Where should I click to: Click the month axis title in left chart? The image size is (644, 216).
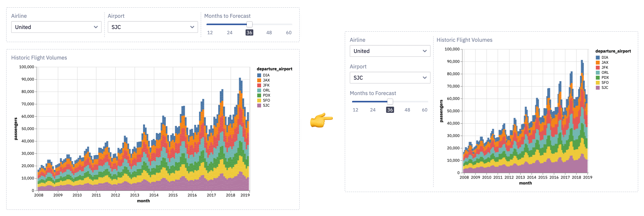[x=143, y=201]
